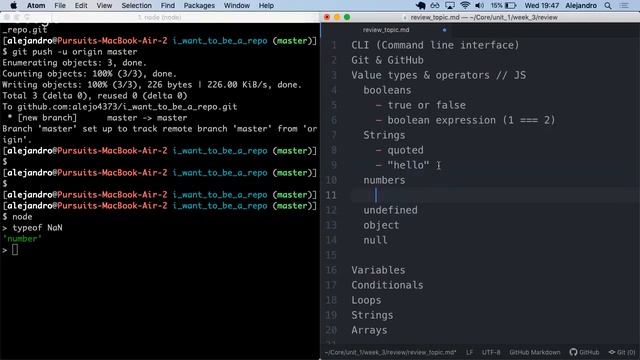Click the Wi-Fi status icon
Screen dimensions: 640x360
[464, 5]
